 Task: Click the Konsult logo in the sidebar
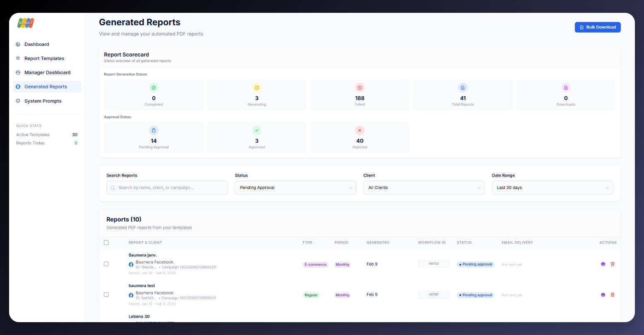26,23
